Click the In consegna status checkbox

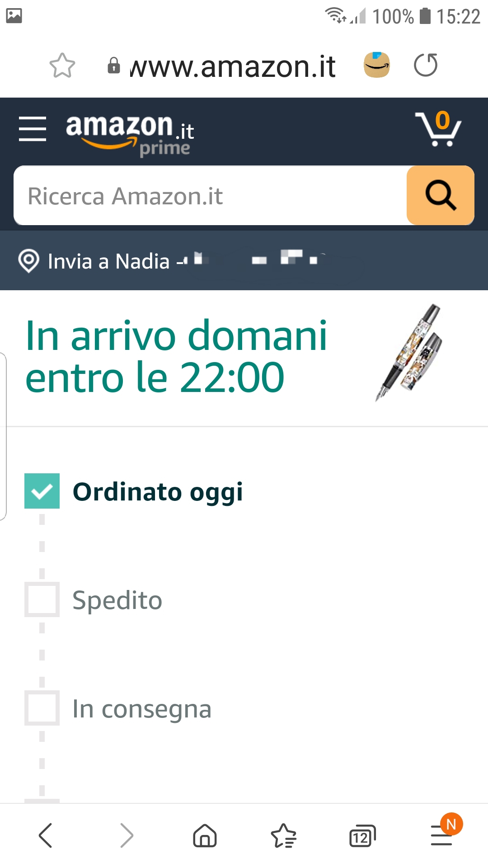42,708
